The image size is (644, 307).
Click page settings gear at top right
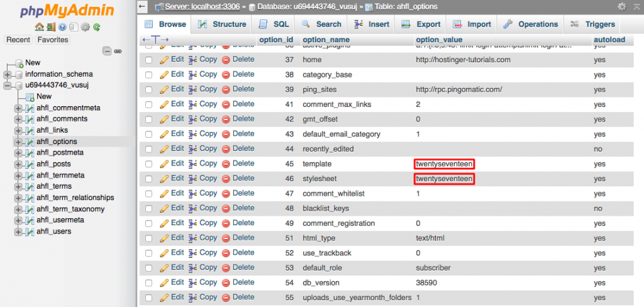coord(621,6)
